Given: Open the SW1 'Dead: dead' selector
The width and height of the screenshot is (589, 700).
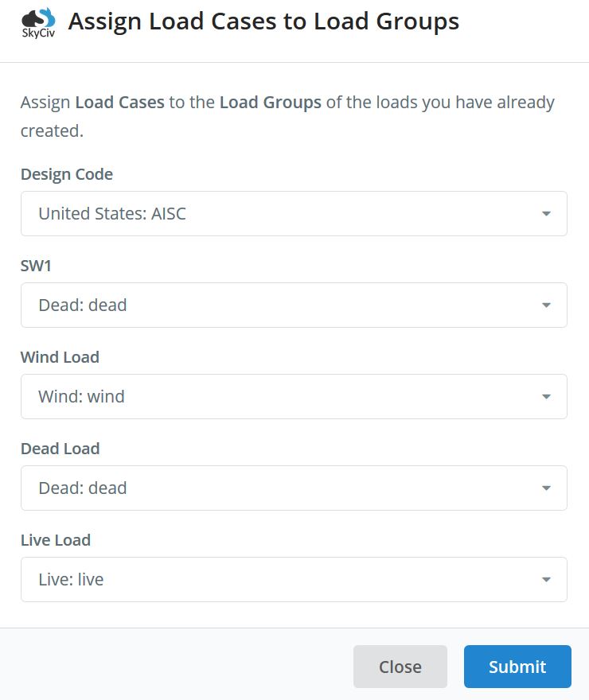Looking at the screenshot, I should 294,305.
